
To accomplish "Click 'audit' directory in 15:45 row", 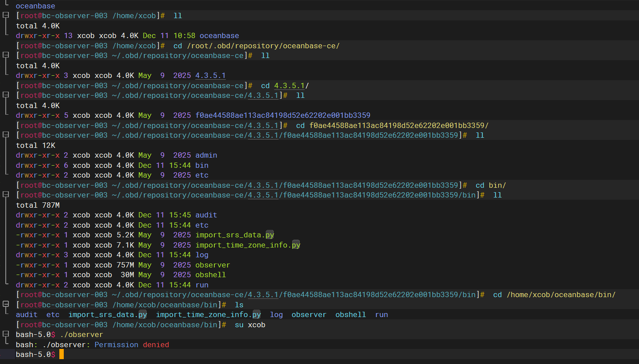I will (x=206, y=215).
